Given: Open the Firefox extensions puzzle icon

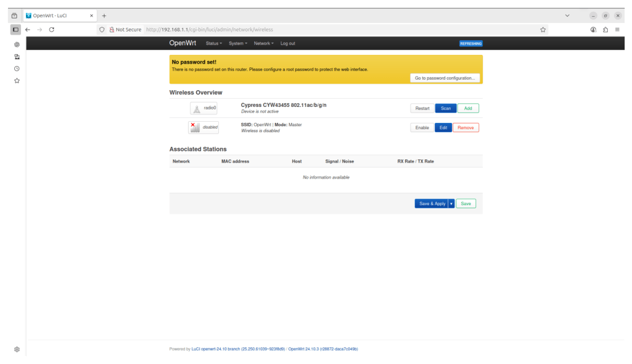Looking at the screenshot, I should (x=605, y=29).
